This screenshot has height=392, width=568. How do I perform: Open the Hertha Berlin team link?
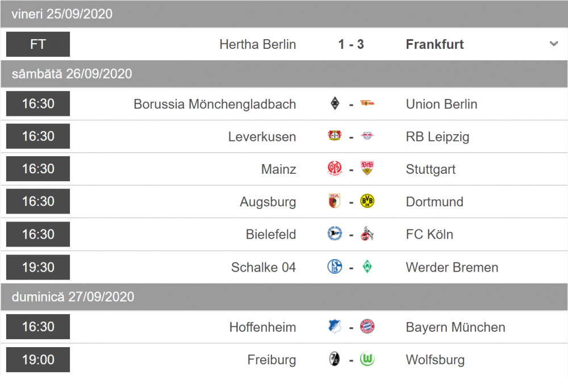click(x=257, y=44)
